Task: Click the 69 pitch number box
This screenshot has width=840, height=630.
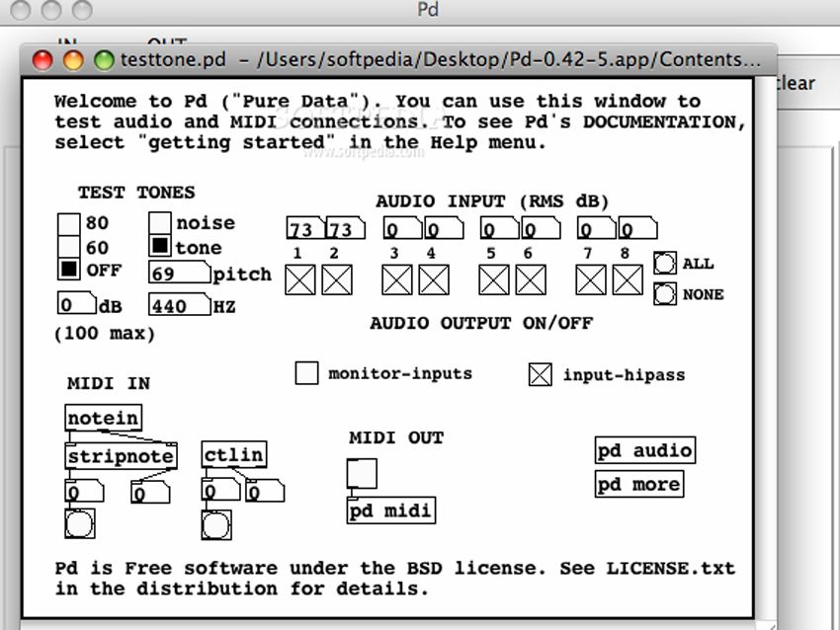Action: 178,275
